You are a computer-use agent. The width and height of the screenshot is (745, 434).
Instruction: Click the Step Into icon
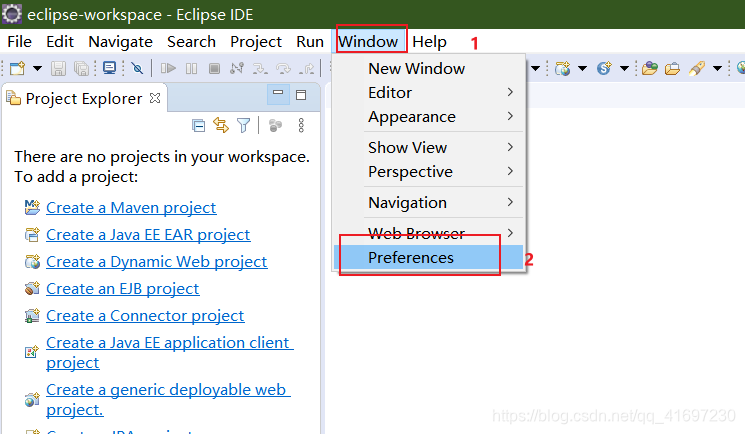point(260,69)
